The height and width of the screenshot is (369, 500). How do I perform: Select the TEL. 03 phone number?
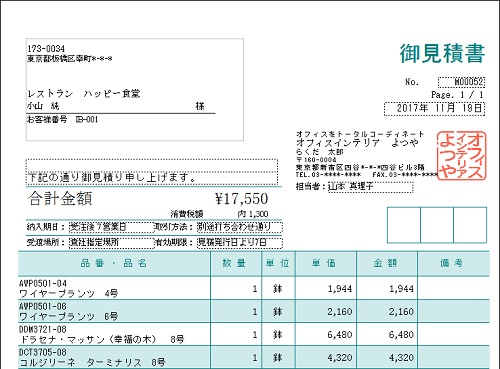(x=328, y=175)
